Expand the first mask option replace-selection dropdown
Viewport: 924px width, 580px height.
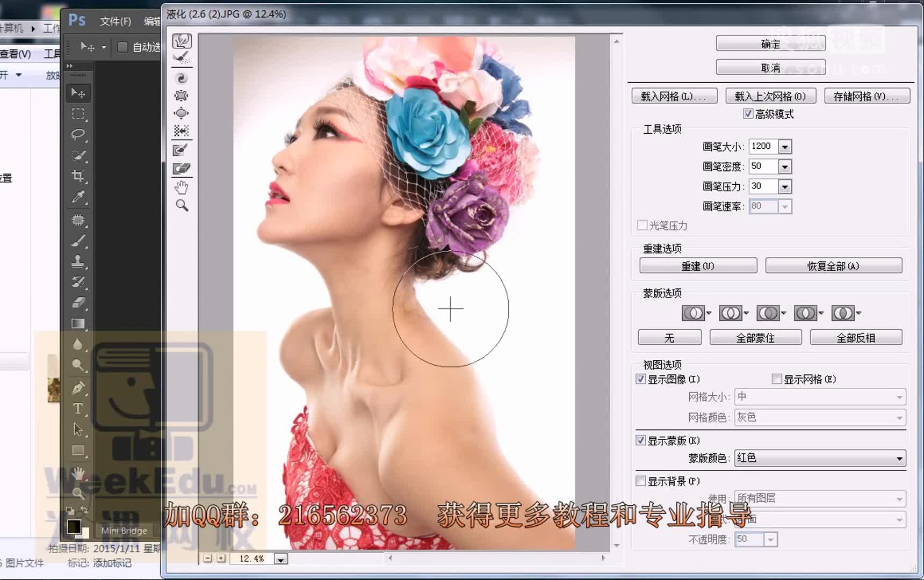tap(709, 313)
